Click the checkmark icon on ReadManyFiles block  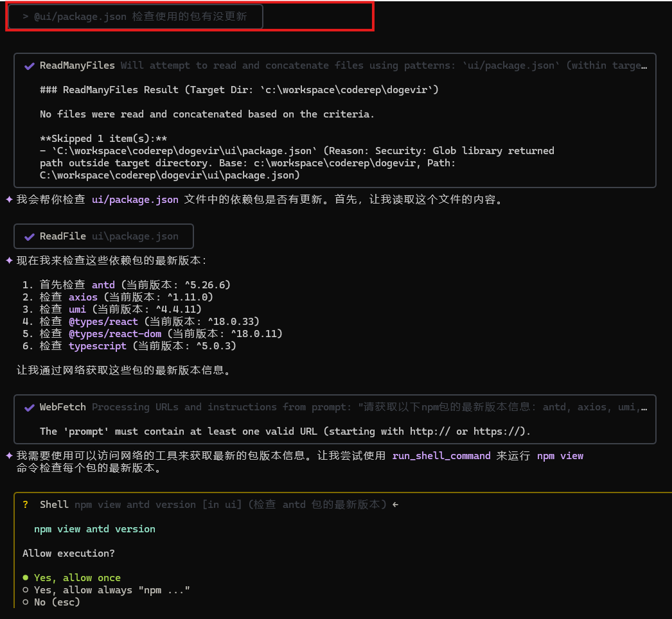tap(29, 65)
